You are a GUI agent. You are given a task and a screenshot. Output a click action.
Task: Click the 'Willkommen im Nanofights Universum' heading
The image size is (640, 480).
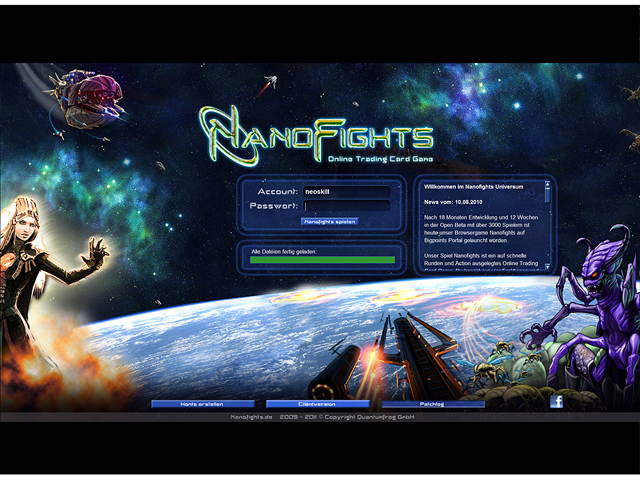473,187
